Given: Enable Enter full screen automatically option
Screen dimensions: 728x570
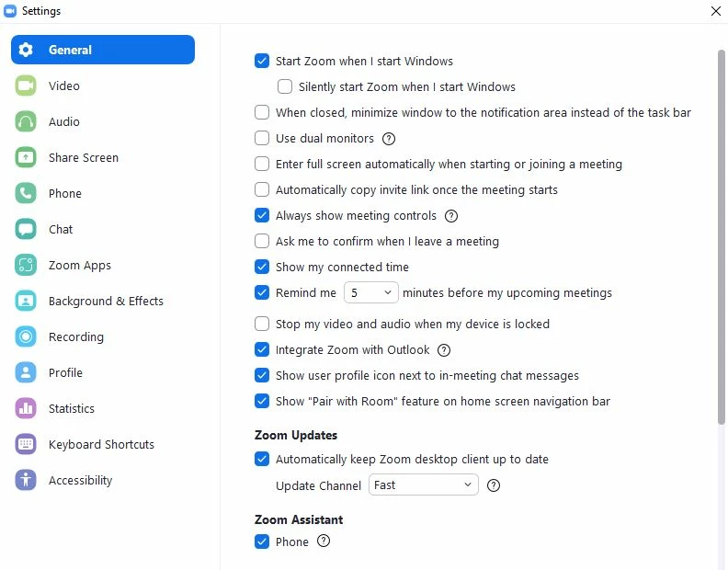Looking at the screenshot, I should tap(262, 164).
